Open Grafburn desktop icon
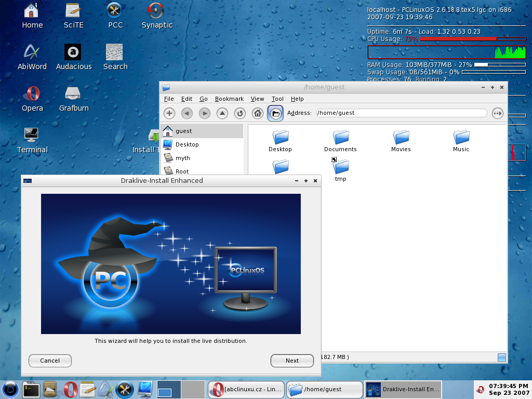Screen dimensions: 532x399 point(73,99)
